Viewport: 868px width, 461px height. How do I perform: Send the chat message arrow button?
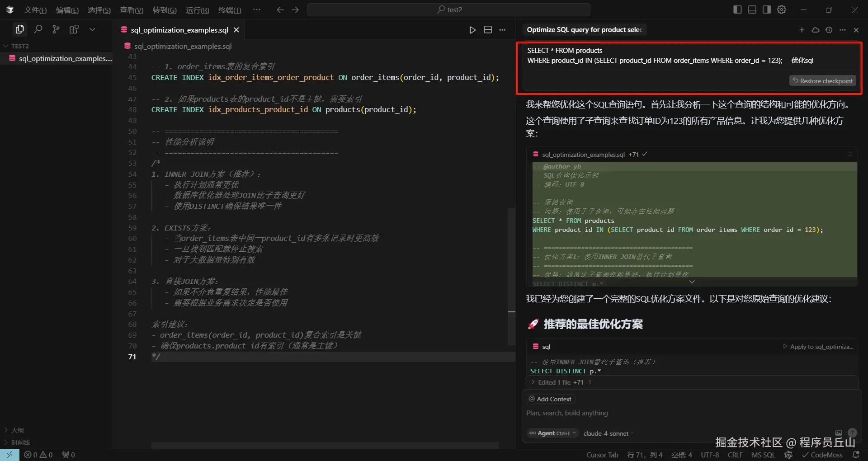852,433
